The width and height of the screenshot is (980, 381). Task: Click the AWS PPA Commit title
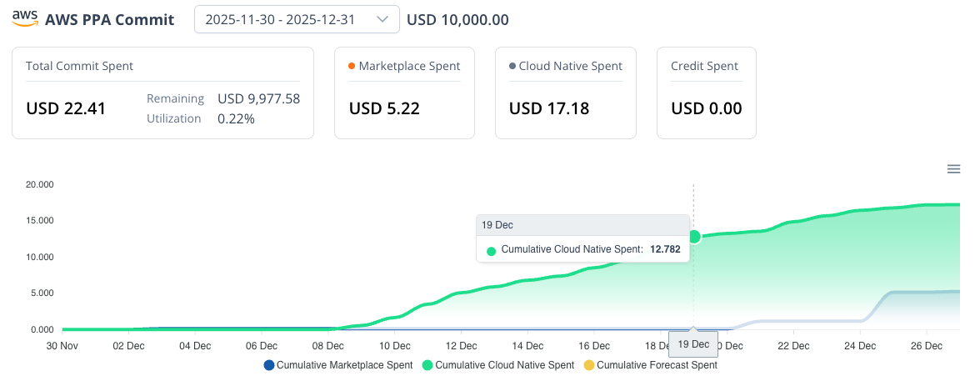tap(110, 19)
